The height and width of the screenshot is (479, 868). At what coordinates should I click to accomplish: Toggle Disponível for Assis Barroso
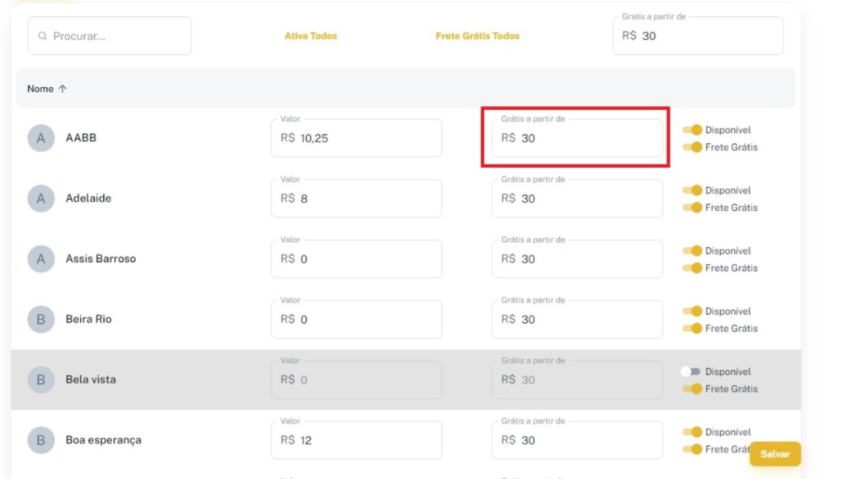(x=692, y=250)
